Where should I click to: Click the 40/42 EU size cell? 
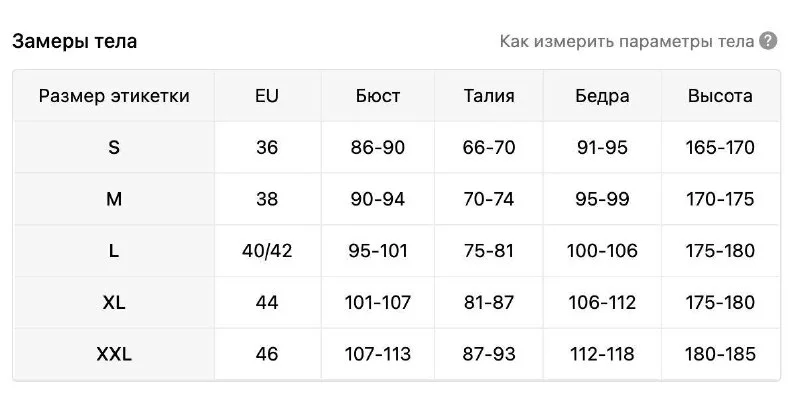267,251
